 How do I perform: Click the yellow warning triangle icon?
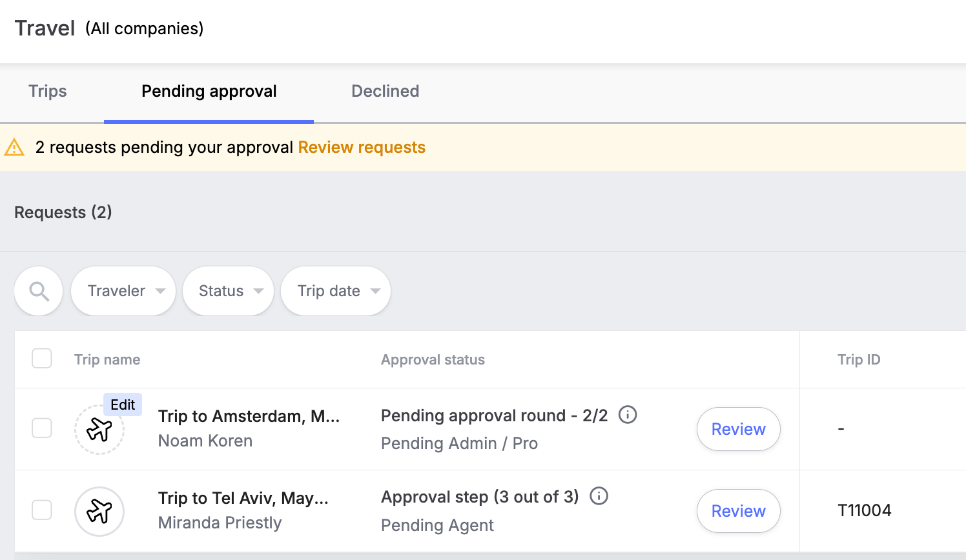pyautogui.click(x=14, y=148)
